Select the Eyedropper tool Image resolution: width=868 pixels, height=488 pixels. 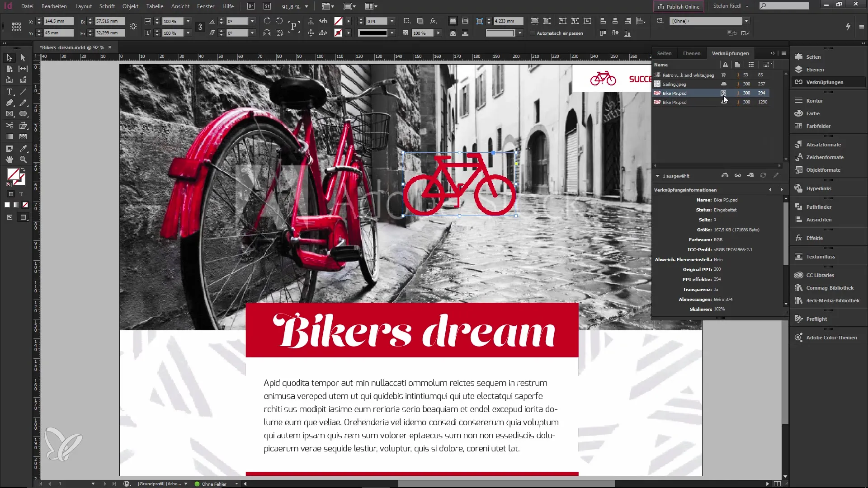23,148
